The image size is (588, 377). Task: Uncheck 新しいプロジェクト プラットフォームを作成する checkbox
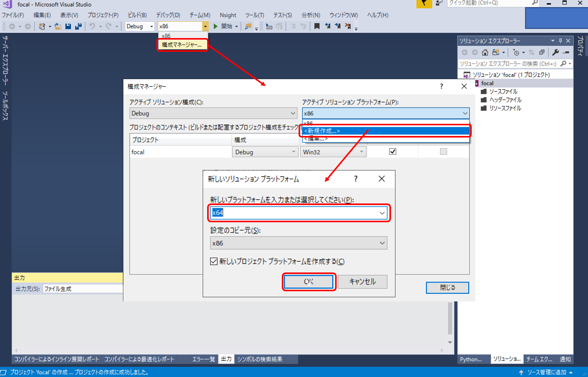(x=214, y=262)
